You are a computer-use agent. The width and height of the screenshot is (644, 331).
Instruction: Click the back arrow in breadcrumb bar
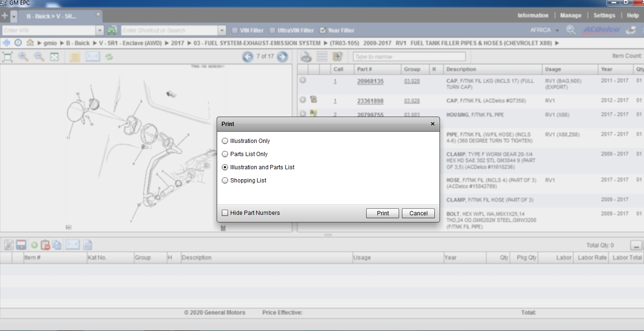coord(6,43)
